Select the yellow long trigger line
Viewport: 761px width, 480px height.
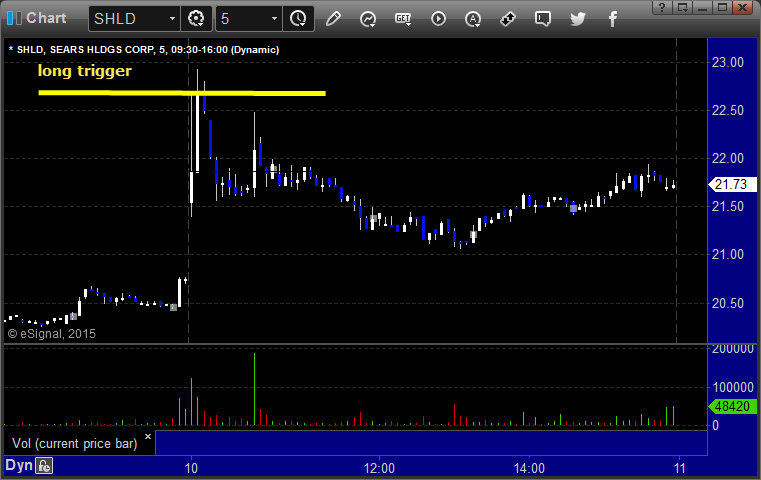(x=182, y=93)
